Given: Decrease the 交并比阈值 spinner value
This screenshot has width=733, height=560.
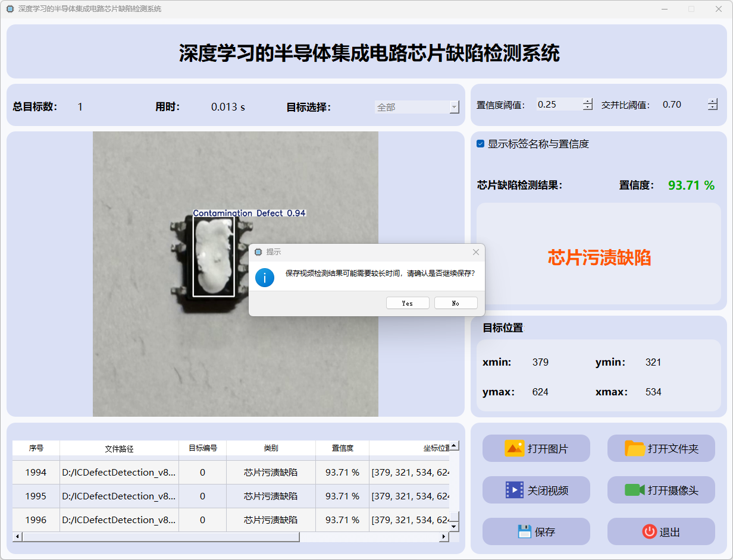Looking at the screenshot, I should coord(713,108).
